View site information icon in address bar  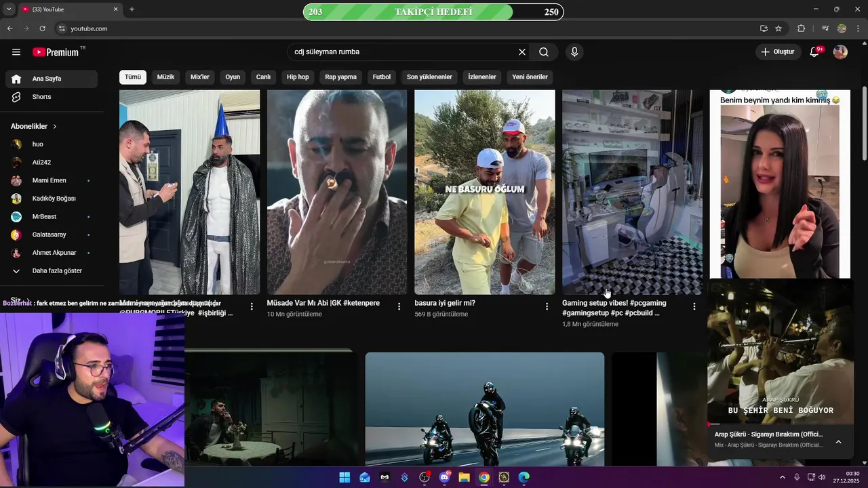pos(62,28)
